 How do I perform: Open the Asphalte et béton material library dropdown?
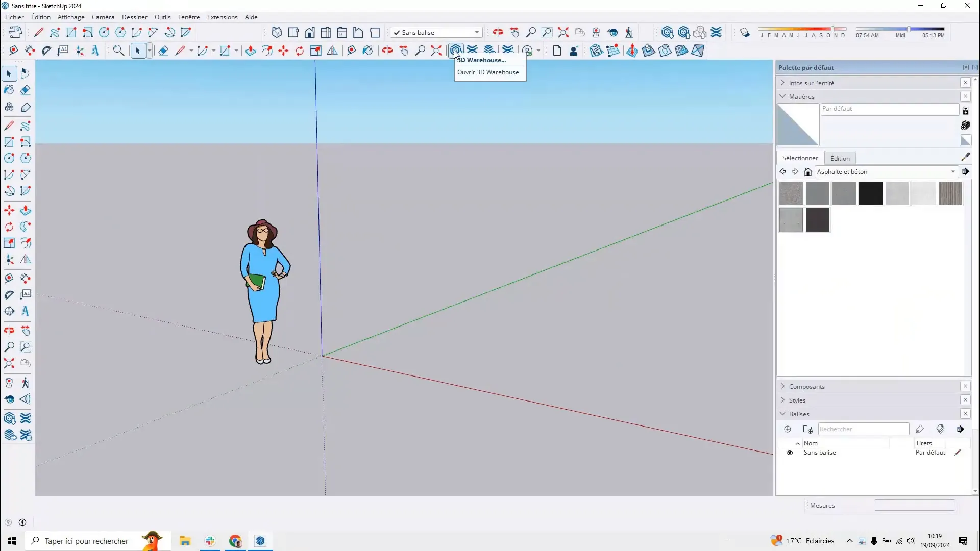[x=886, y=172]
